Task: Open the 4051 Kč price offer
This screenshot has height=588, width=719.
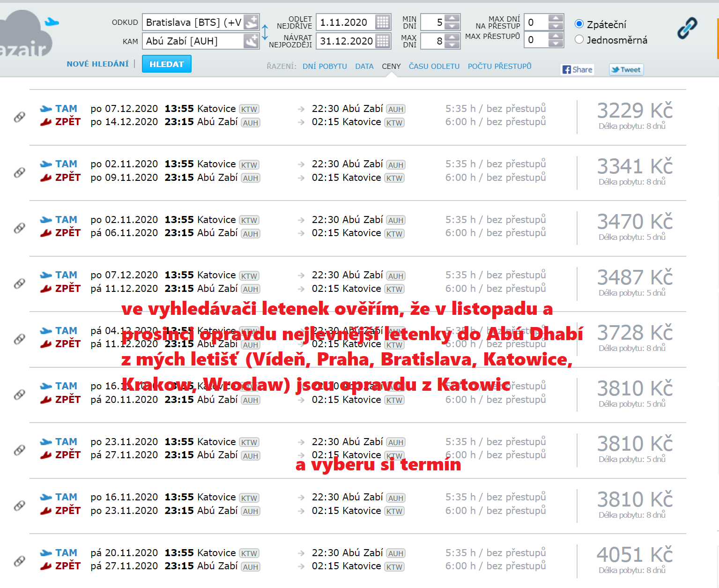Action: [x=635, y=555]
